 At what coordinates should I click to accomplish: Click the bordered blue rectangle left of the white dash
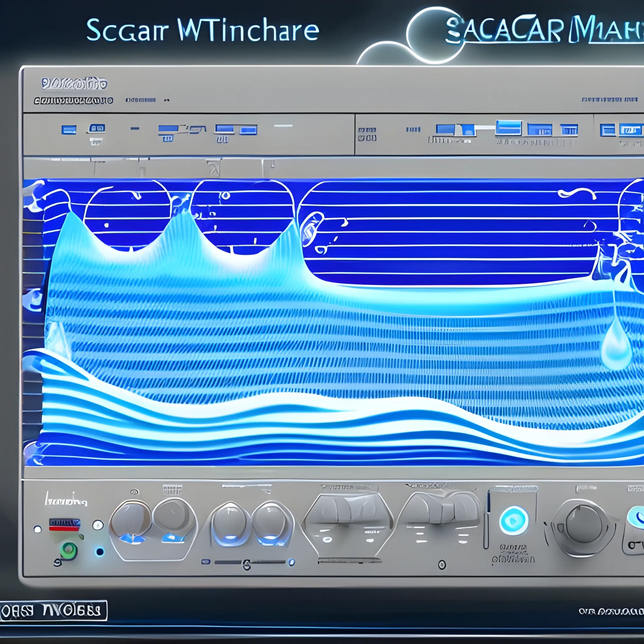(x=249, y=130)
